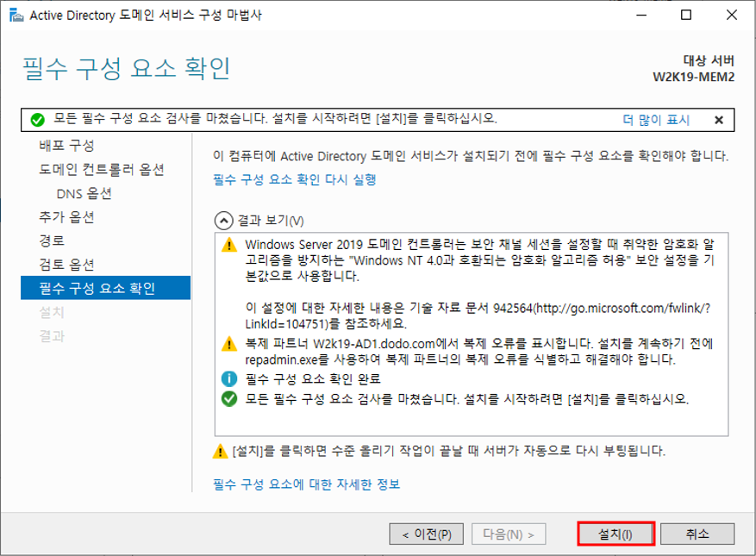Select the 배포 구성 step
This screenshot has width=756, height=556.
tap(66, 145)
